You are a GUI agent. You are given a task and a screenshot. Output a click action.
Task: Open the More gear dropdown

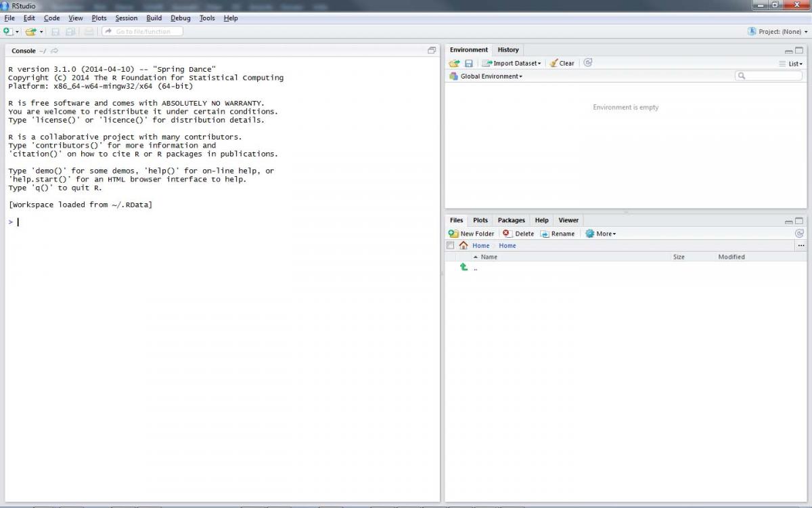[601, 234]
